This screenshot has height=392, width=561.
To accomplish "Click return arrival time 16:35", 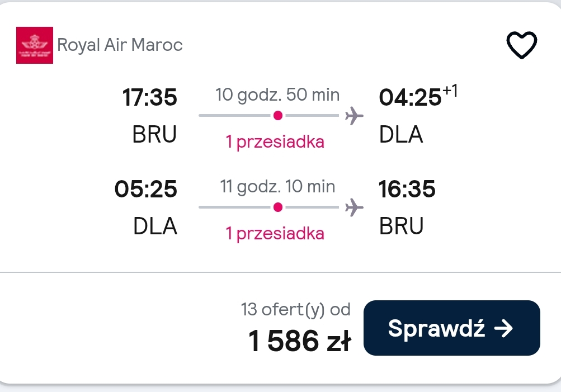I will pyautogui.click(x=407, y=189).
